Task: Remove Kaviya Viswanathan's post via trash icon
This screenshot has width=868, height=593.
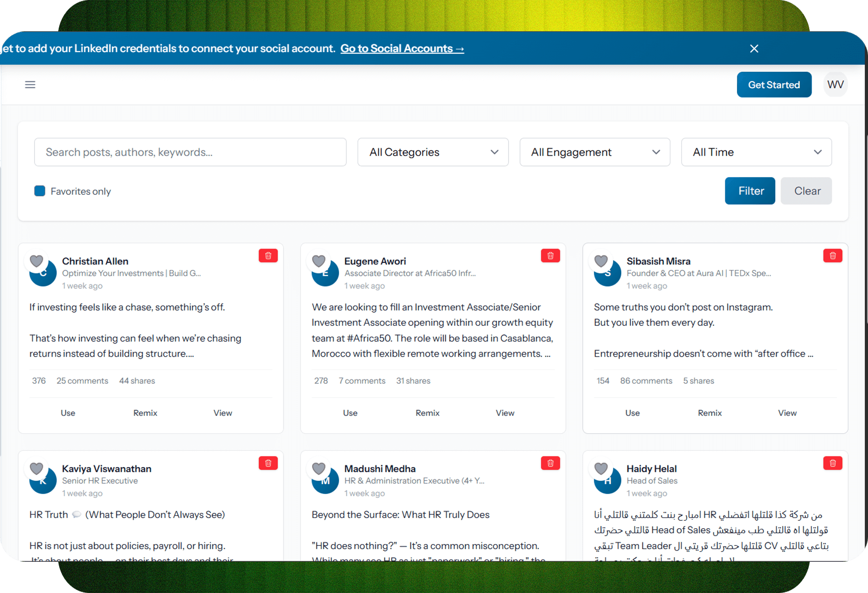Action: pos(268,463)
